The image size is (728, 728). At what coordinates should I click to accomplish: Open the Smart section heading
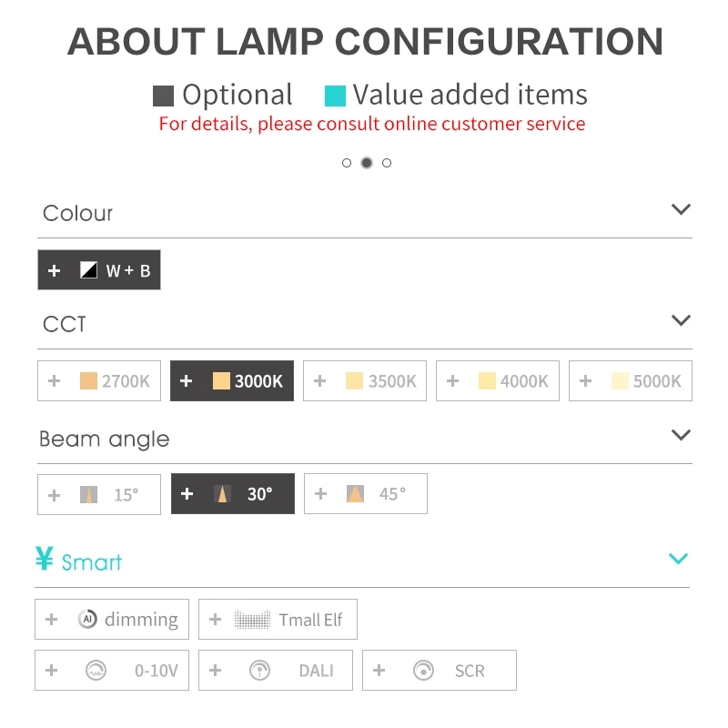click(x=79, y=560)
